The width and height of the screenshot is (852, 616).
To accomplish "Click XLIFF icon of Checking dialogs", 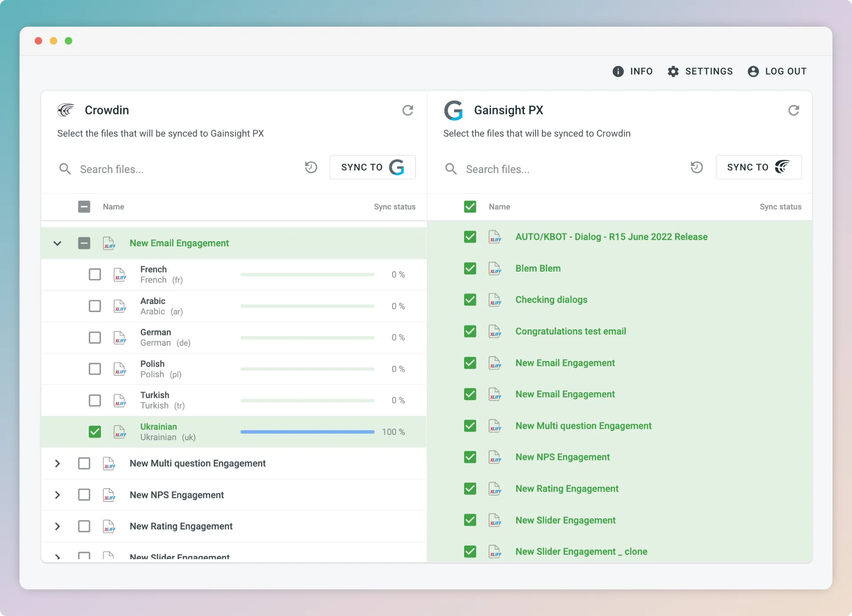I will pyautogui.click(x=495, y=300).
